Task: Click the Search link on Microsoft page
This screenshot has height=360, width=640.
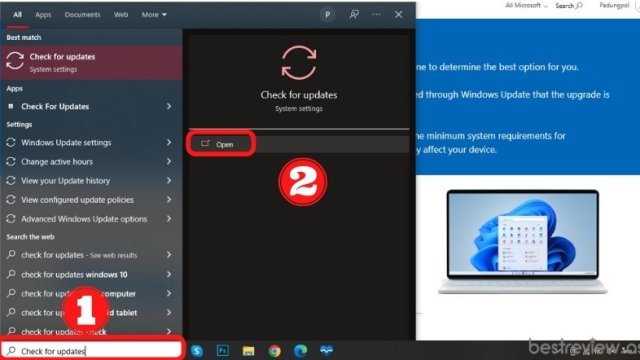Action: coord(569,5)
